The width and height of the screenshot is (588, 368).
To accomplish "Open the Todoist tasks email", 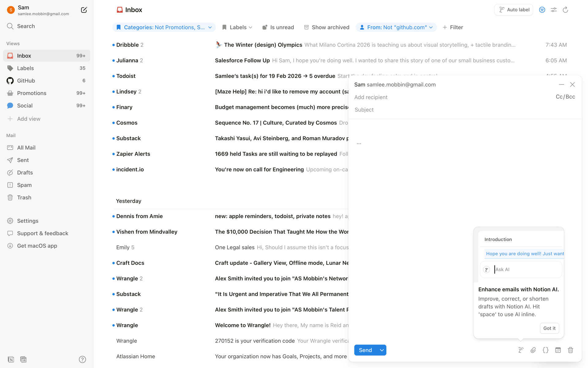I will 230,76.
